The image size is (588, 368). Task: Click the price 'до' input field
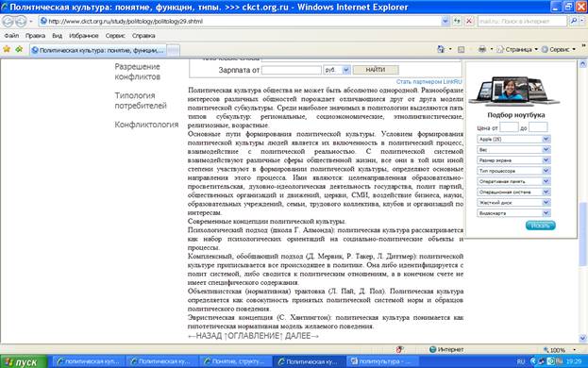click(x=538, y=127)
